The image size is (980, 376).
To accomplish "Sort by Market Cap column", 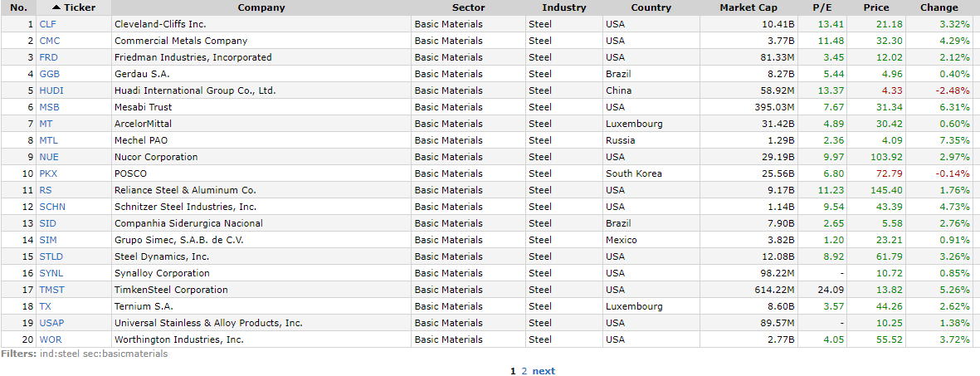I will coord(748,7).
